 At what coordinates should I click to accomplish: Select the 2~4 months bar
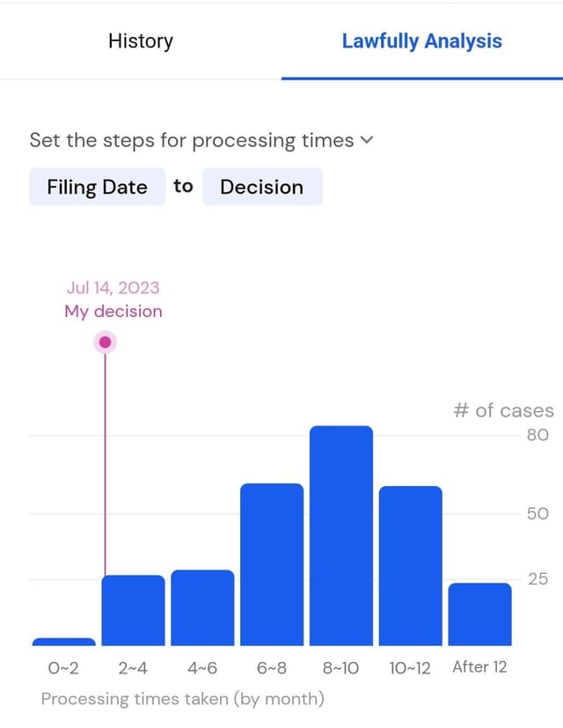pos(133,610)
